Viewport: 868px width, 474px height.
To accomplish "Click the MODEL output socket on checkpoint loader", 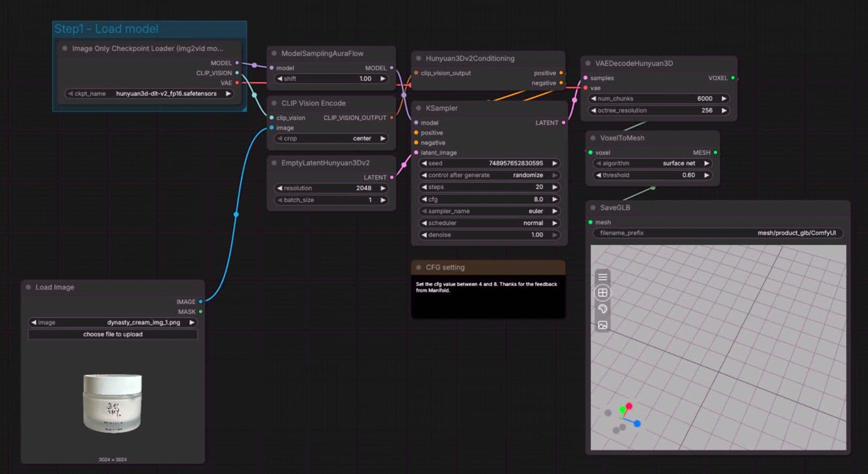I will click(x=237, y=63).
